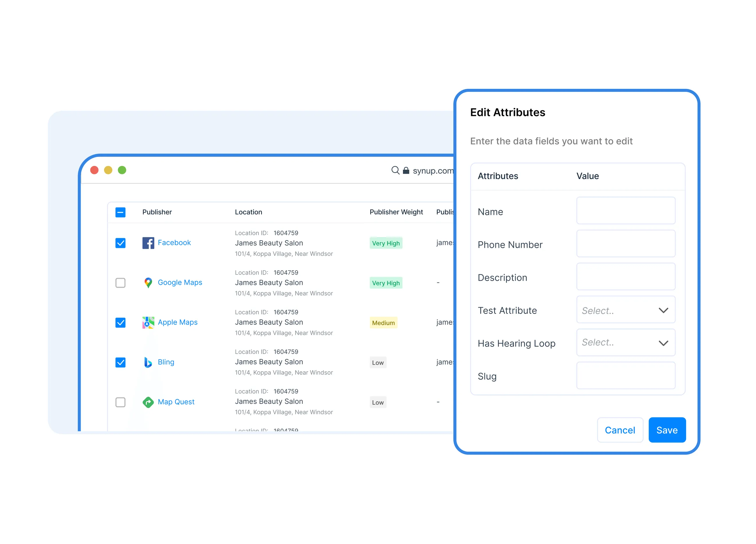Open the Apple Maps publisher link
The image size is (756, 544).
click(177, 323)
